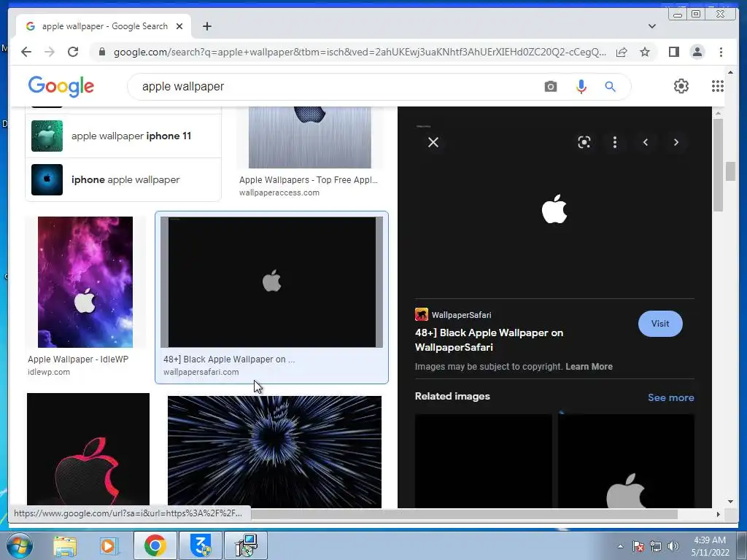Viewport: 747px width, 560px height.
Task: Open volume control in system tray
Action: click(x=673, y=546)
